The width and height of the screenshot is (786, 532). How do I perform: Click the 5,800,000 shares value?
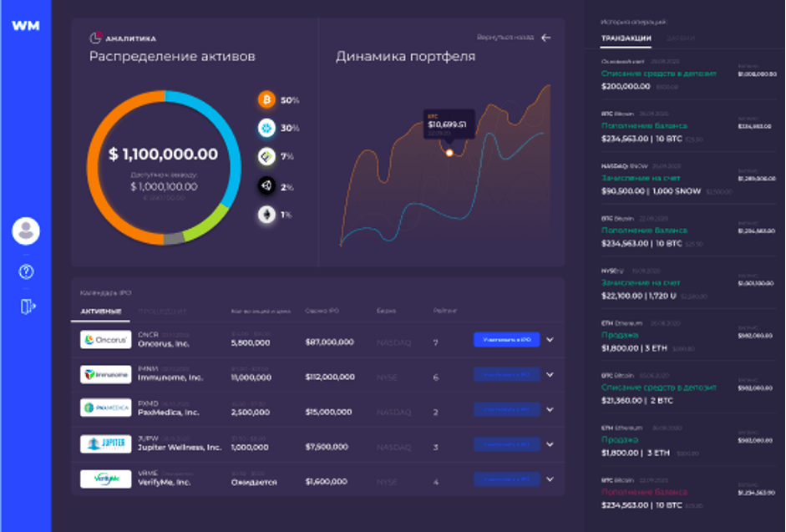point(250,343)
